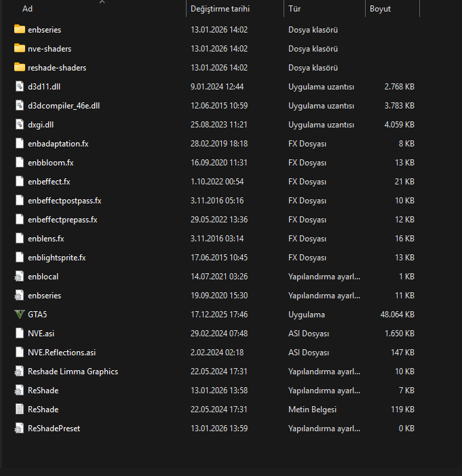The width and height of the screenshot is (462, 476).
Task: Select the enbadaptation.fx file name
Action: pos(58,144)
